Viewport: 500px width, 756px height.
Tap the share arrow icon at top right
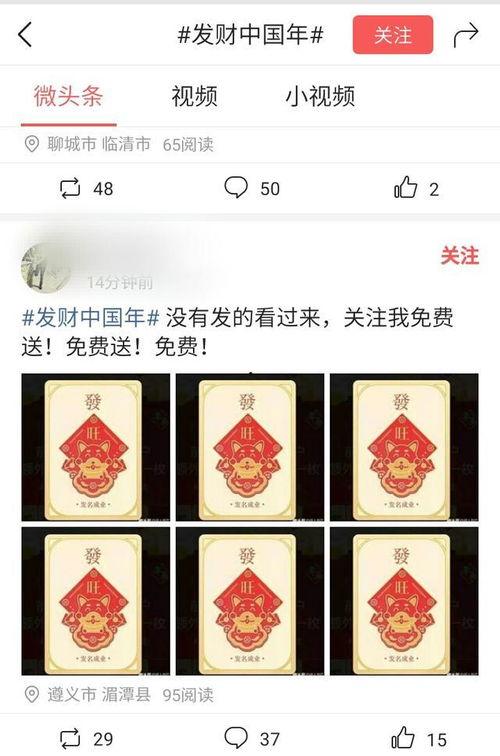[x=465, y=35]
